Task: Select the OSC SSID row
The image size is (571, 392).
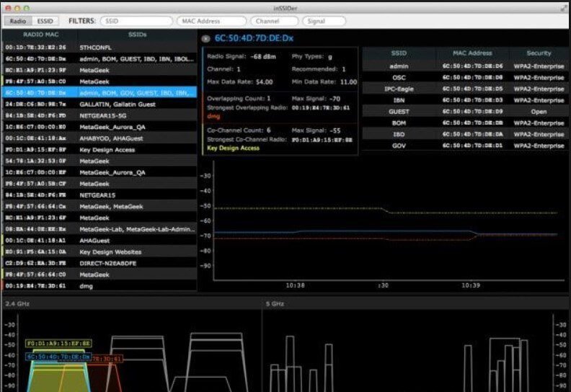Action: [466, 78]
